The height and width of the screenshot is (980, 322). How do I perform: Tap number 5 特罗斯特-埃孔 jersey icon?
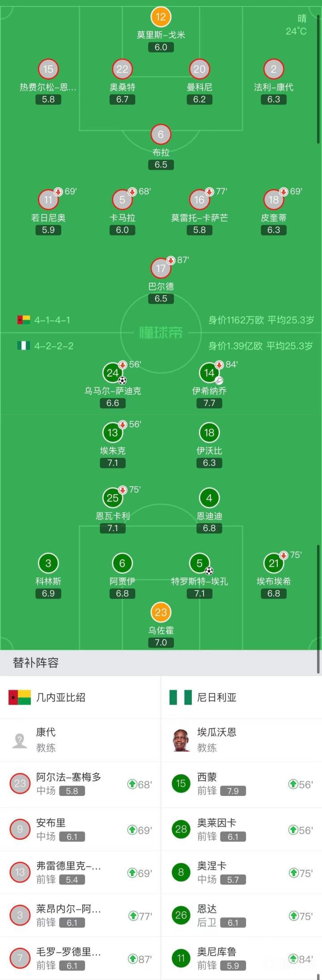[x=199, y=563]
